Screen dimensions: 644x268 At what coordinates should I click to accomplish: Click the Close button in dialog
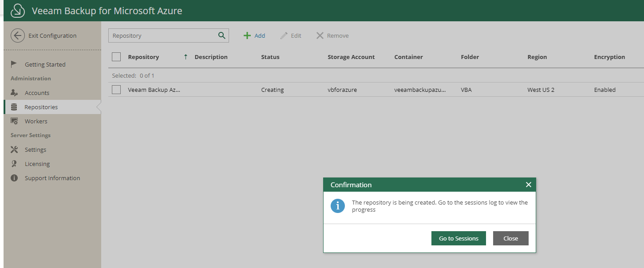tap(511, 238)
